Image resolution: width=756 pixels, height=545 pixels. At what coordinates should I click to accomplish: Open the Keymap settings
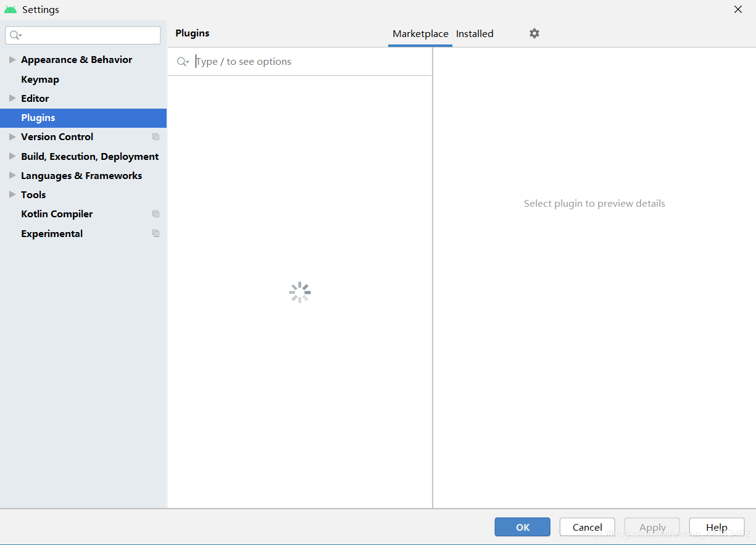click(40, 79)
